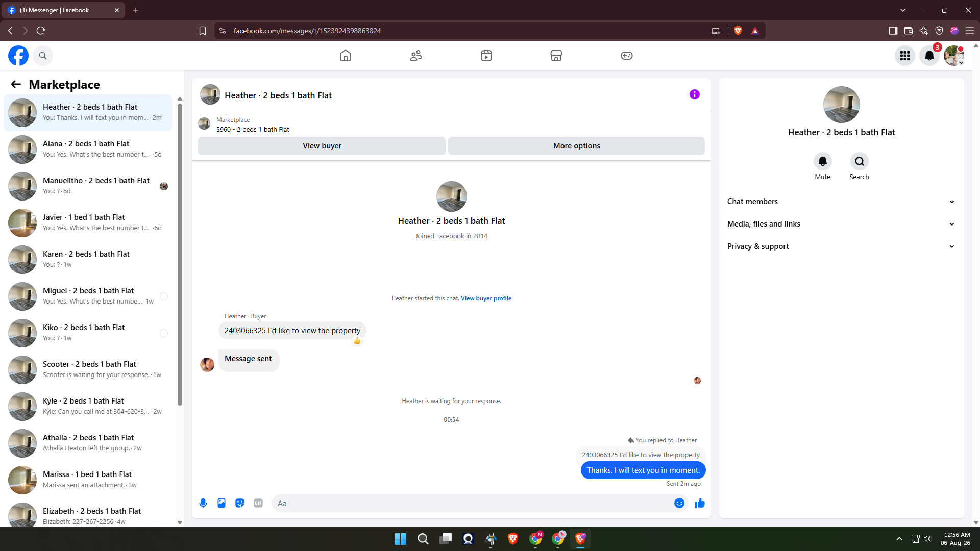Open the Miguel 2 beds 1 bath Flat chat

[88, 296]
